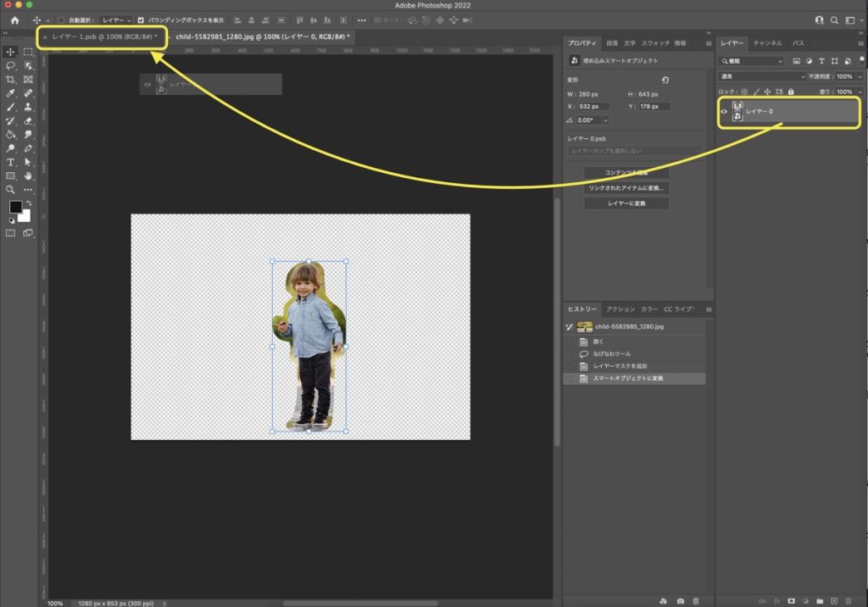The image size is (868, 607).
Task: Select the スマートオブジェクトに変換 history state
Action: click(x=635, y=378)
